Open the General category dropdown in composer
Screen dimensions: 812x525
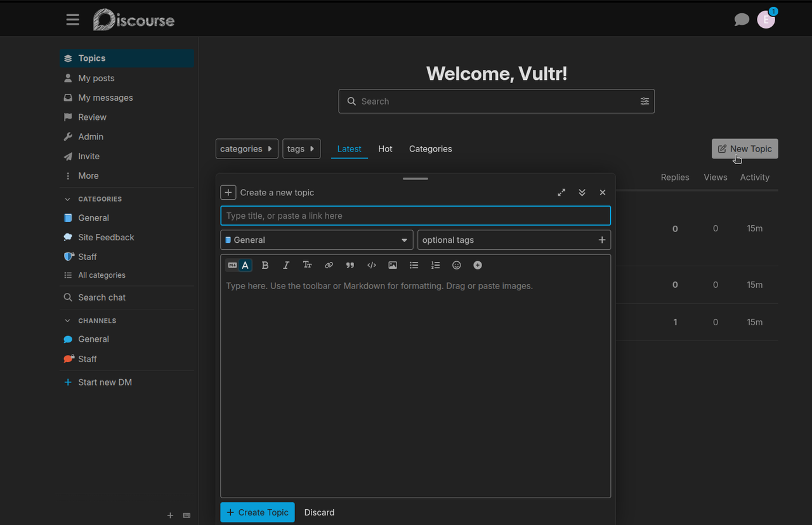point(317,240)
